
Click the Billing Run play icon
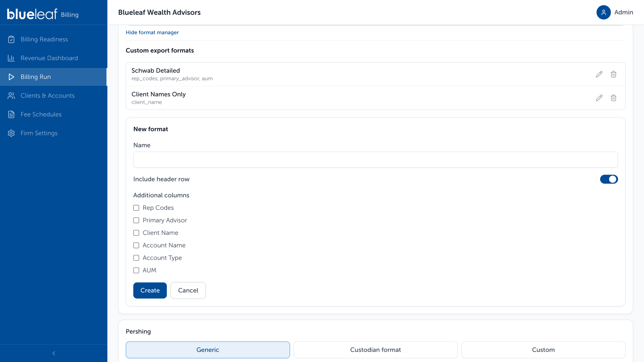pyautogui.click(x=11, y=77)
